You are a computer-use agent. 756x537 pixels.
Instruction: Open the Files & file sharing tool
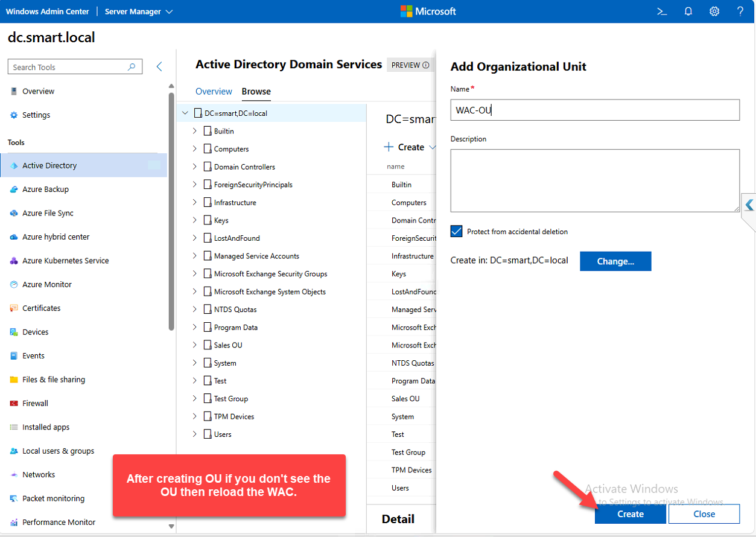pyautogui.click(x=54, y=380)
